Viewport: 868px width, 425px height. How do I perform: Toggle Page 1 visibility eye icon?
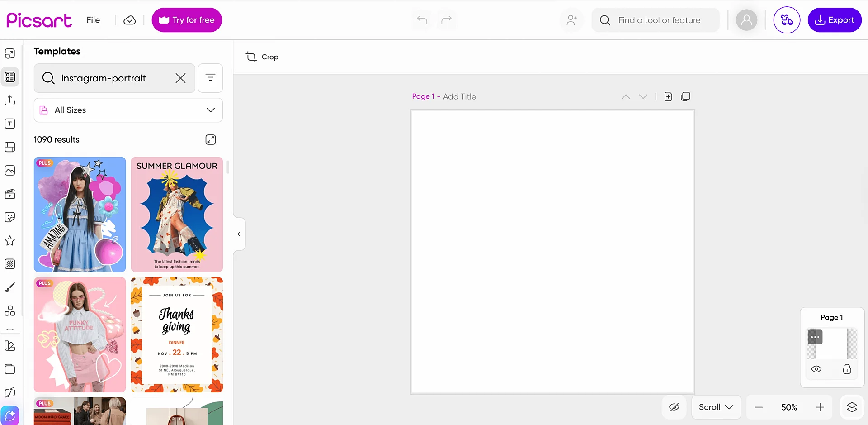pos(816,369)
